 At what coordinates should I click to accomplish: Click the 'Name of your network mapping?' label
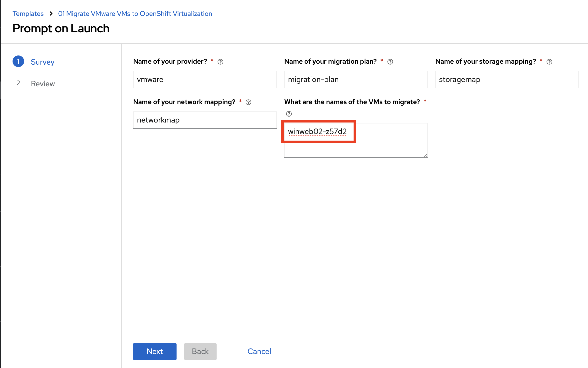[x=184, y=102]
